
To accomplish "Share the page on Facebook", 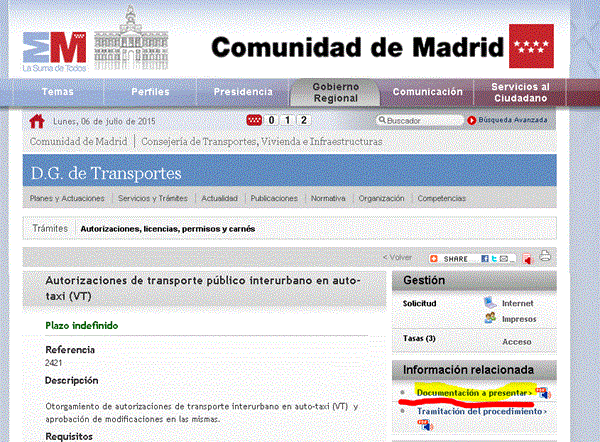I will (484, 259).
